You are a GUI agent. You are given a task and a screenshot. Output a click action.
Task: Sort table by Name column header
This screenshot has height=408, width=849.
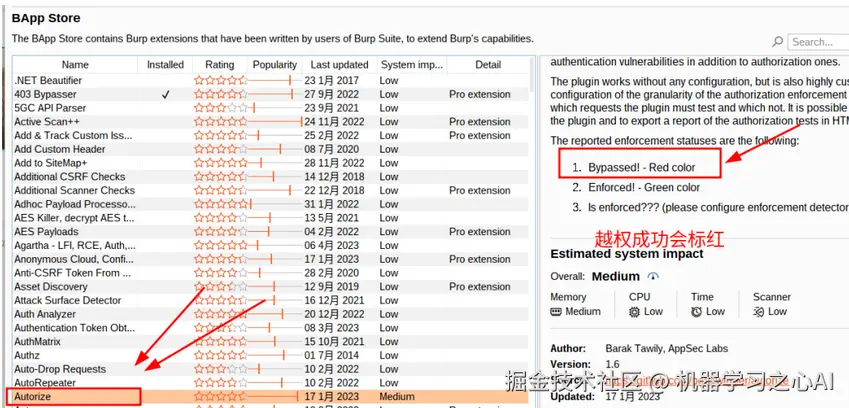pos(75,65)
